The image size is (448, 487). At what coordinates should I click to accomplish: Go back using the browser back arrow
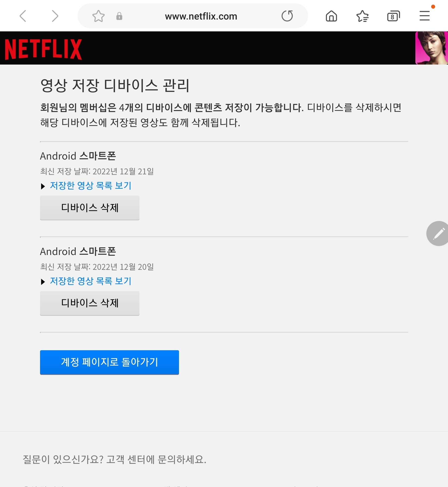(x=23, y=16)
